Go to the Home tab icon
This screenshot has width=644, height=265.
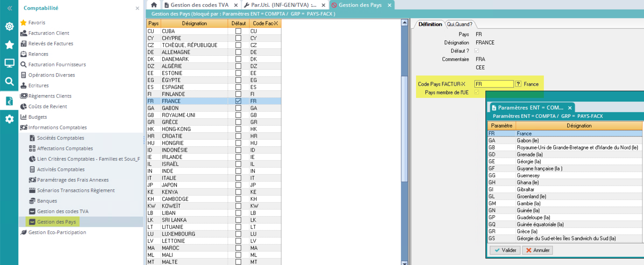coord(154,5)
